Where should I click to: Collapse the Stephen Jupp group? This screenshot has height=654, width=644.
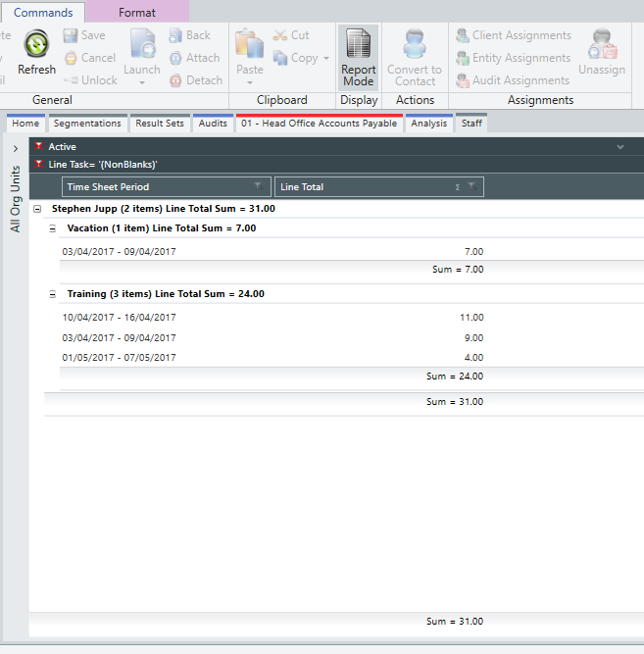pos(37,209)
